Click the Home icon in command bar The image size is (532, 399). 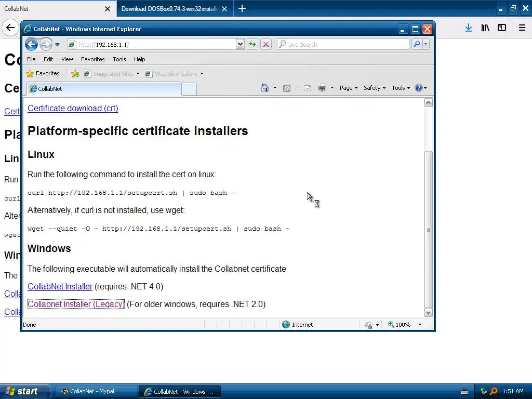pyautogui.click(x=264, y=88)
